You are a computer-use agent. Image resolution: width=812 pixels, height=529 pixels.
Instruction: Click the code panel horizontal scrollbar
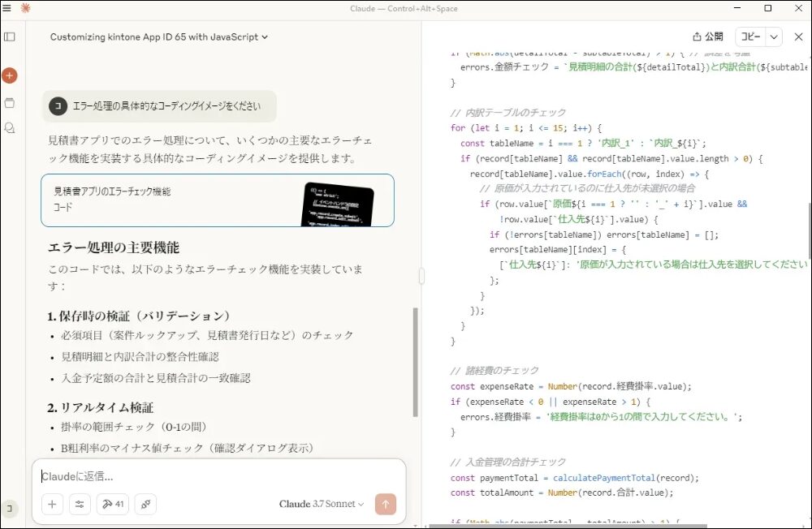tap(568, 527)
